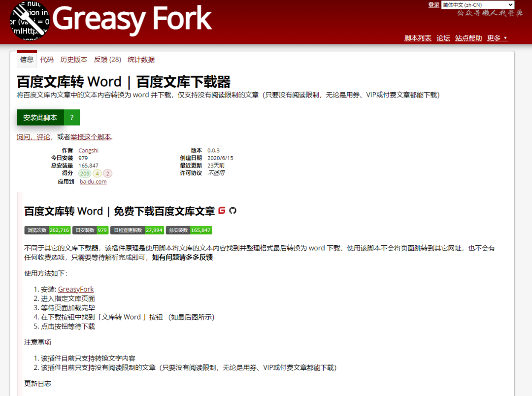Open the language dropdown 简体中文 (zh-CN)

(x=478, y=5)
